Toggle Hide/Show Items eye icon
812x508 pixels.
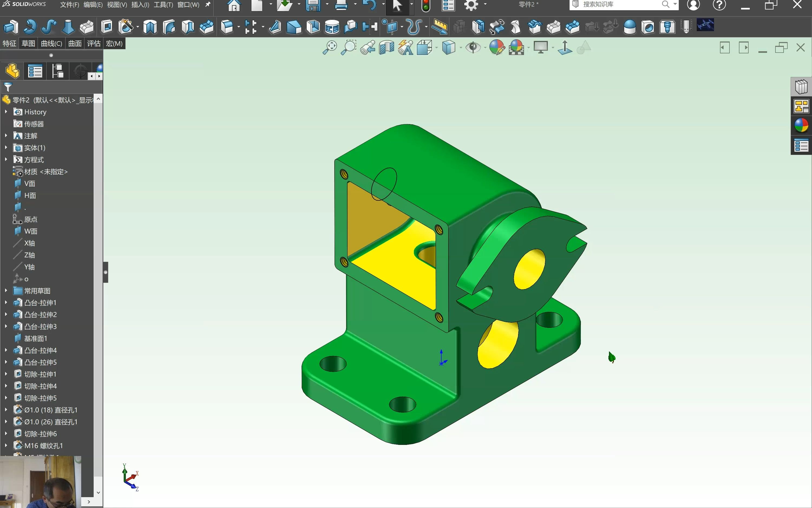click(473, 48)
